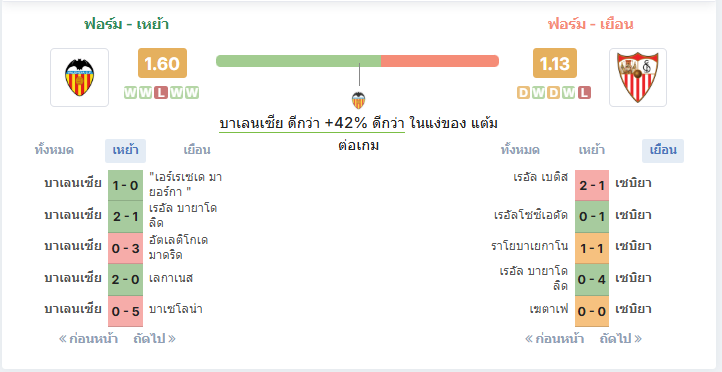
Task: Select ทั้งหมด tab on Sevilla side
Action: point(520,150)
